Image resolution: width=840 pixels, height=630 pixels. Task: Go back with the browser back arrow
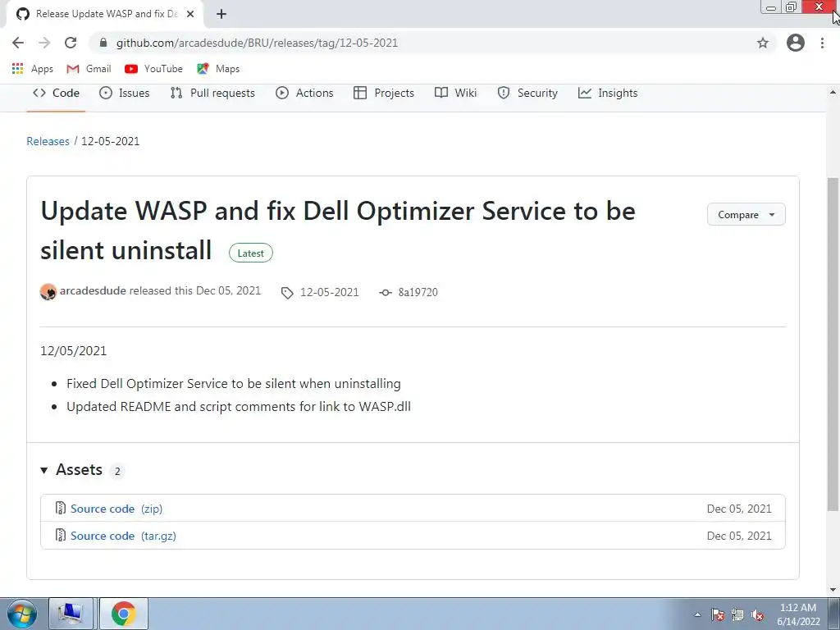(18, 43)
